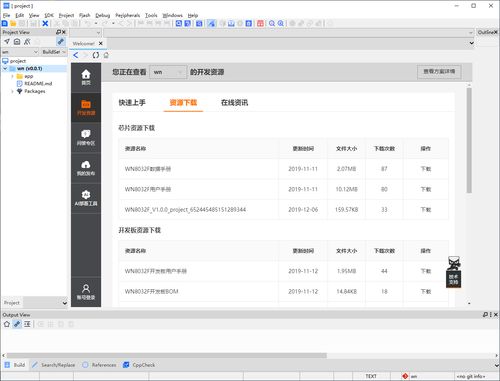Select the orange development resources sidebar icon
The width and height of the screenshot is (500, 381).
[86, 107]
